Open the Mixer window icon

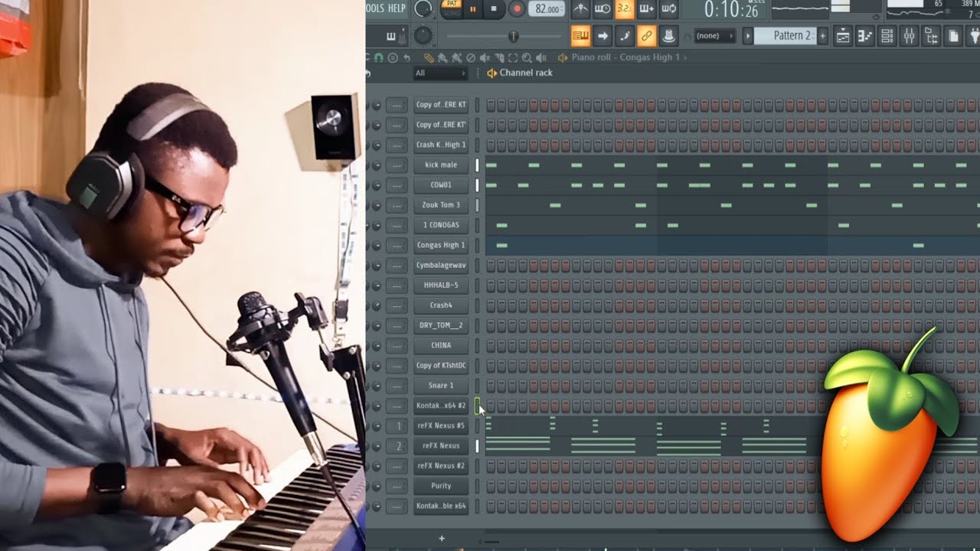[910, 36]
